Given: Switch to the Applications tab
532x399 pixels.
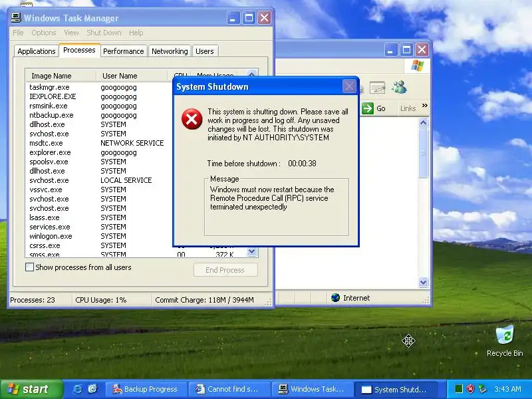Looking at the screenshot, I should pyautogui.click(x=37, y=51).
